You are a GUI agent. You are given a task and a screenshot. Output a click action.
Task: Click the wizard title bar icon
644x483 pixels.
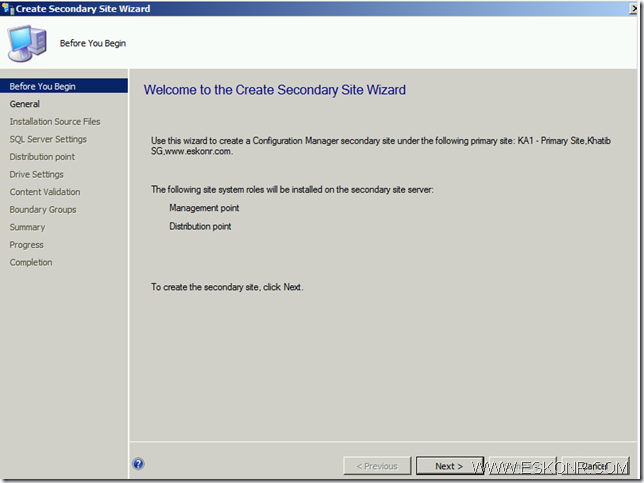click(x=7, y=8)
